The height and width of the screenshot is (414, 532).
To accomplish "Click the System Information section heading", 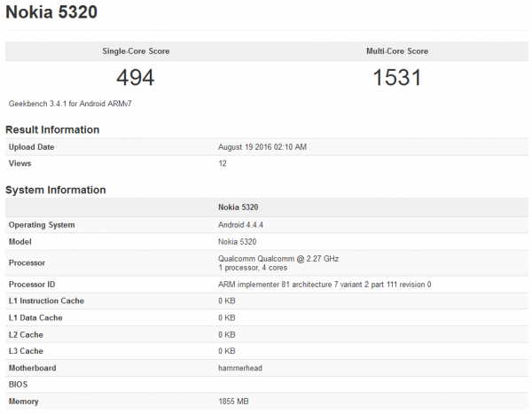I will [x=56, y=190].
